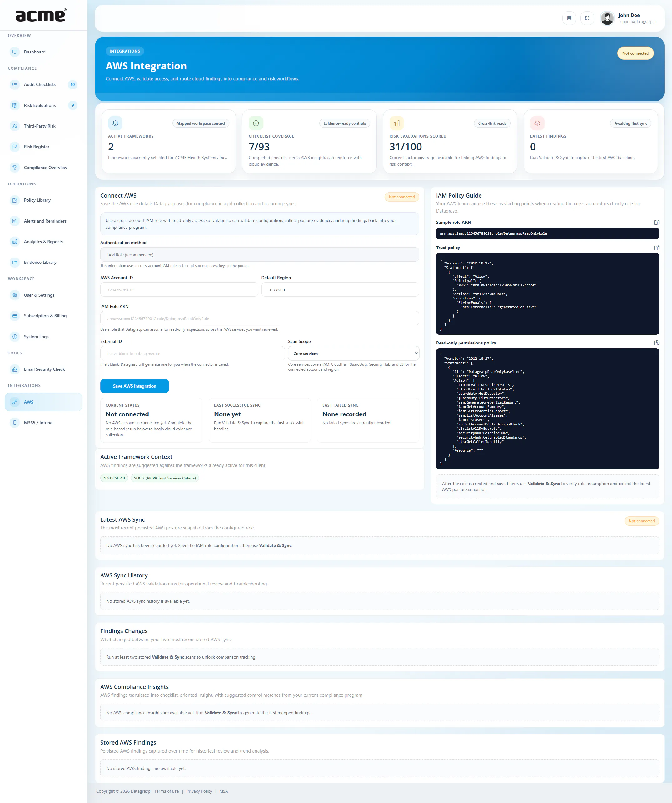
Task: Click the Risk Evaluations count badge 9
Action: tap(72, 105)
